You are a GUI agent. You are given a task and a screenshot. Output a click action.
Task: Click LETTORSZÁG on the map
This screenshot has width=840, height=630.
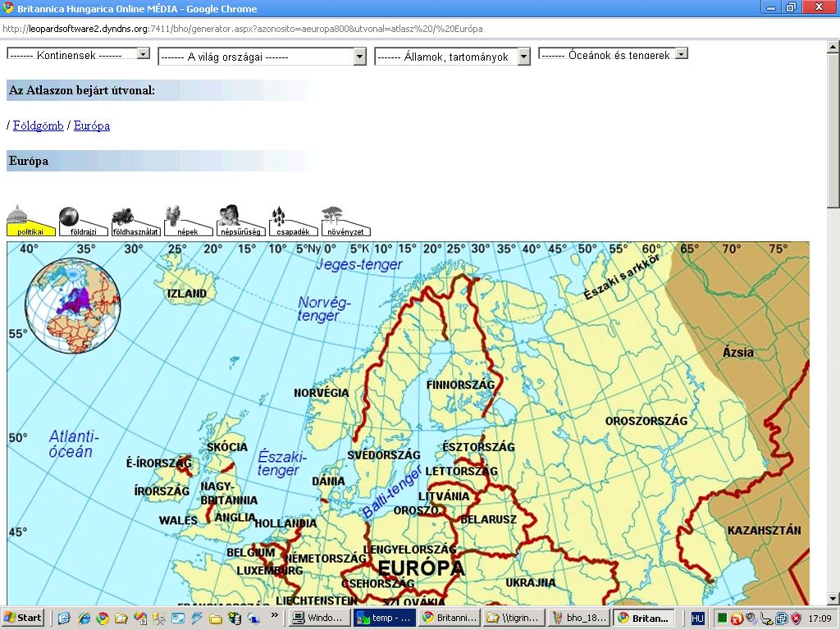tap(461, 472)
